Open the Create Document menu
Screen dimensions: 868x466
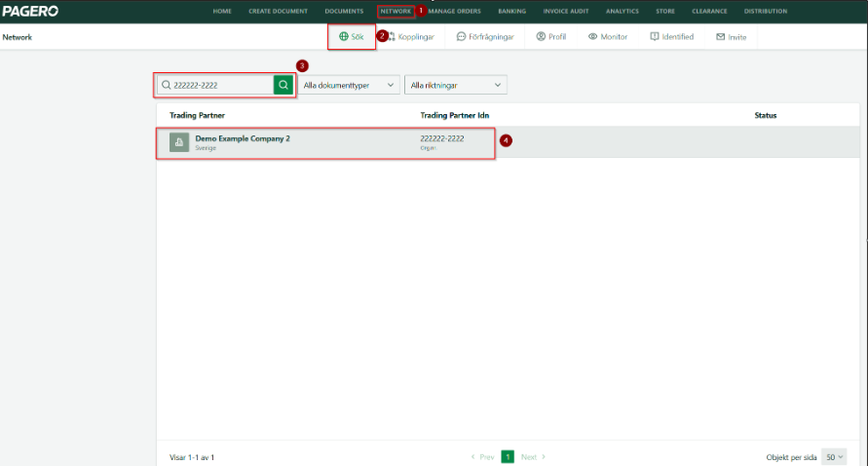278,11
